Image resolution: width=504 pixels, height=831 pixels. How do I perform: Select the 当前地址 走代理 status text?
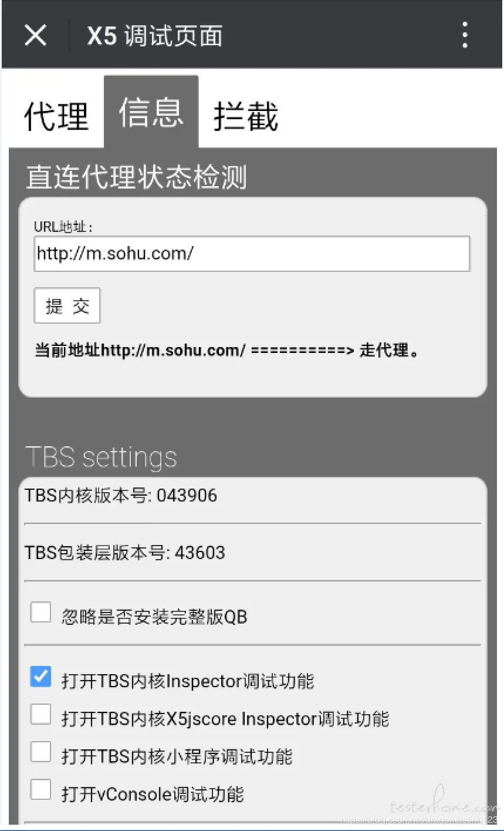click(228, 351)
